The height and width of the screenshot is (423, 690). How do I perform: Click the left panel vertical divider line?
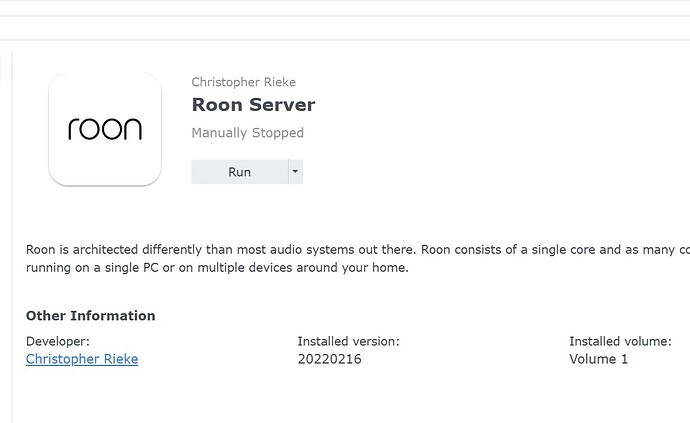coord(11,237)
